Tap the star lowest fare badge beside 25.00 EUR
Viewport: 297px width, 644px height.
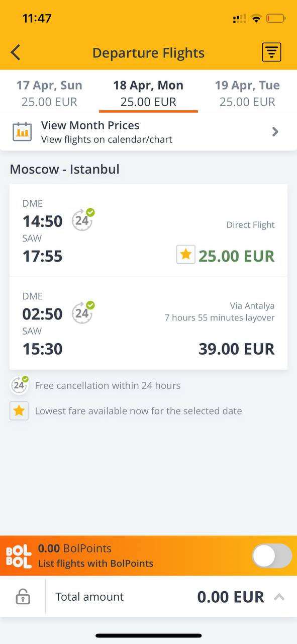(x=185, y=255)
